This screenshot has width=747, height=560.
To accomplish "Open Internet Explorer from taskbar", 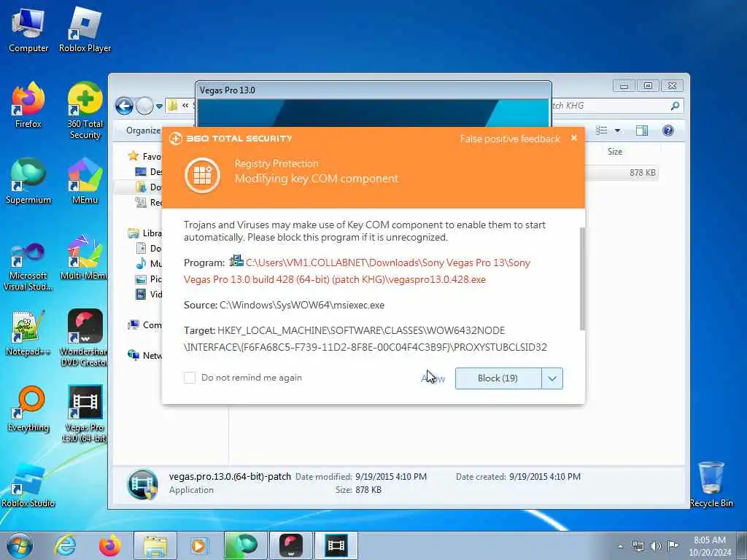I will point(65,545).
